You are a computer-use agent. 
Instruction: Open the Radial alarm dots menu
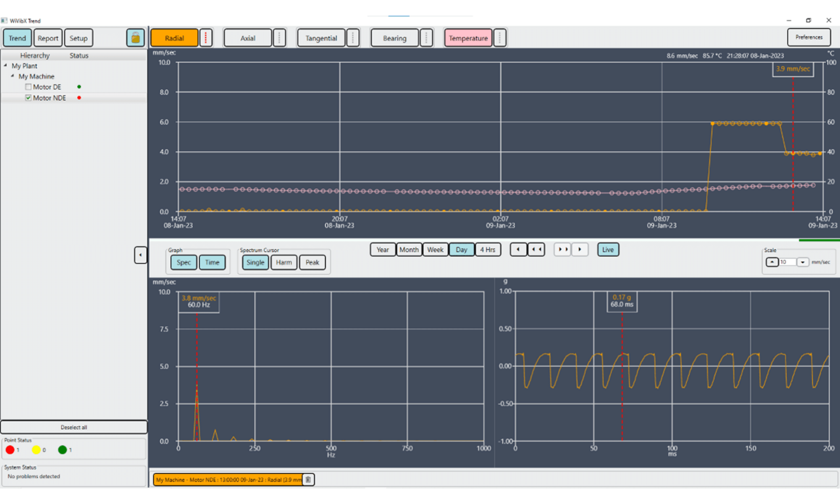pyautogui.click(x=206, y=38)
